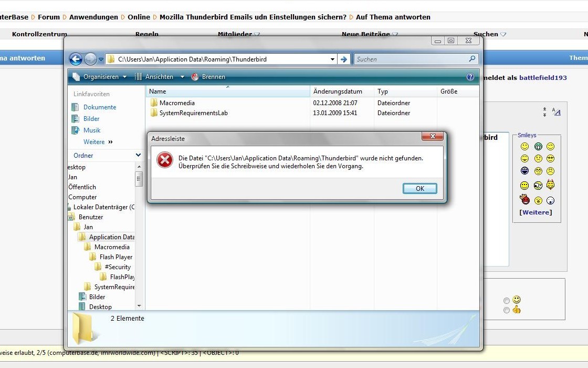The height and width of the screenshot is (368, 588).
Task: Click the battlefield193 username link
Action: [543, 78]
